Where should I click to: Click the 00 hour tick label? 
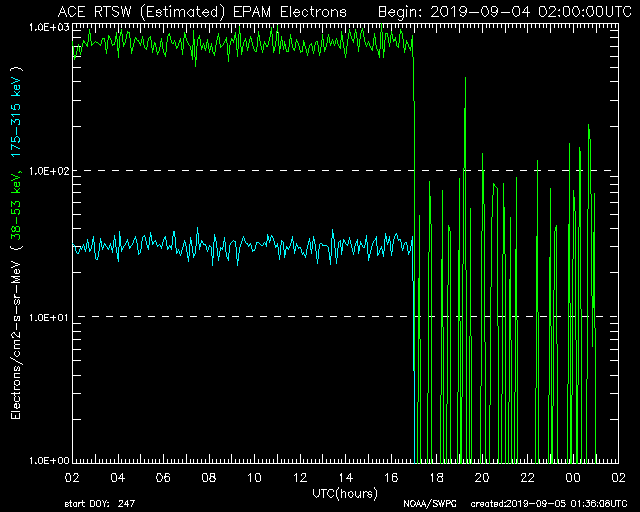573,479
